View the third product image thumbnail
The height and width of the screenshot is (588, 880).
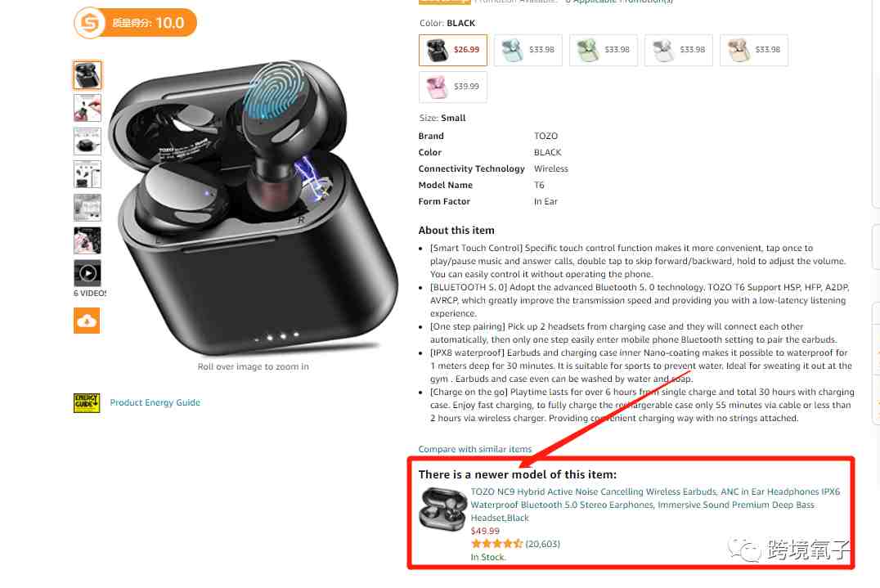(88, 141)
